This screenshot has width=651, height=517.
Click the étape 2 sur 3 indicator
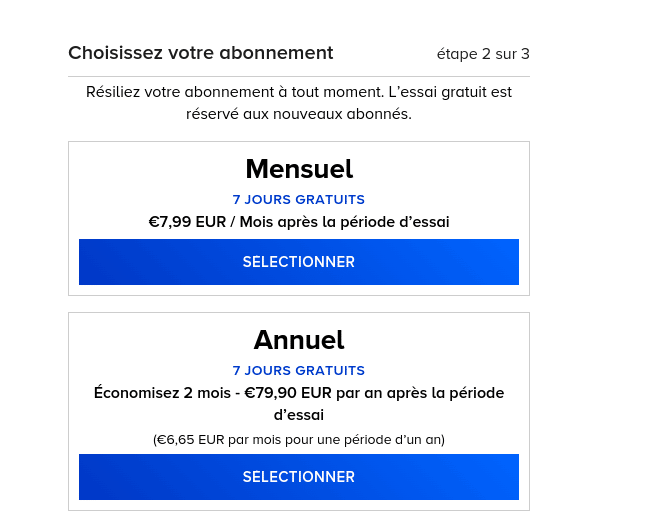click(483, 54)
